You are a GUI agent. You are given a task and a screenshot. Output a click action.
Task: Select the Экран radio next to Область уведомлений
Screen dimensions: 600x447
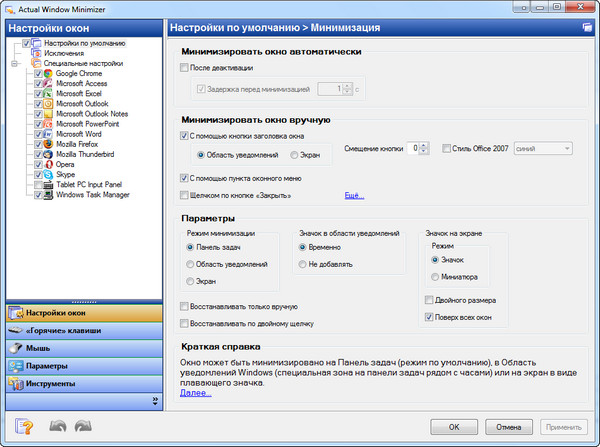click(294, 155)
